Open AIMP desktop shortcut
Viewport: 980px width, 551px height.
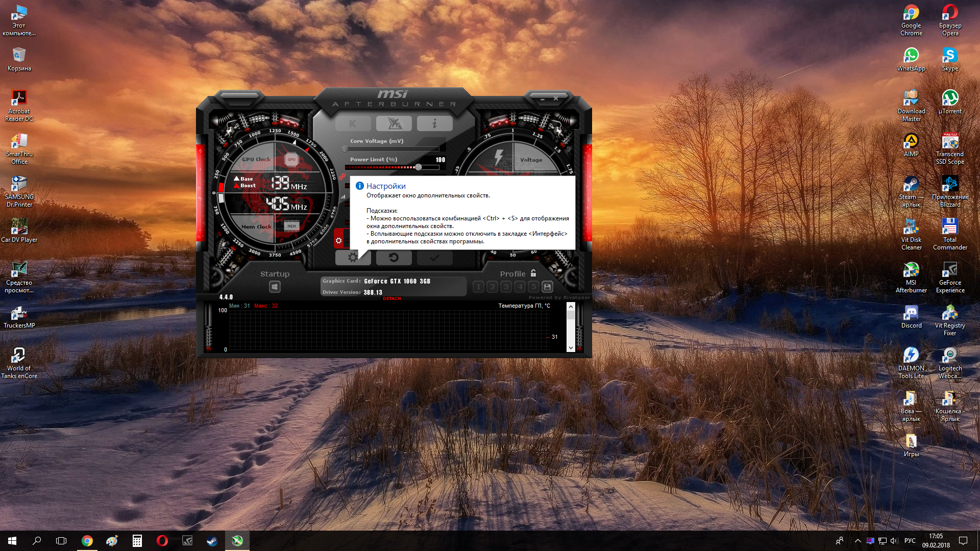tap(911, 145)
